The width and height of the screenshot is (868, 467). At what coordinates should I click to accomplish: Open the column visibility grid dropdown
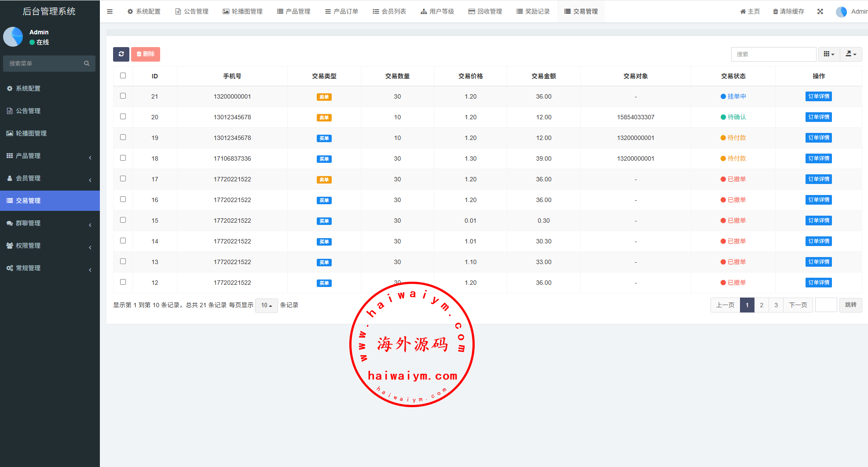[829, 54]
